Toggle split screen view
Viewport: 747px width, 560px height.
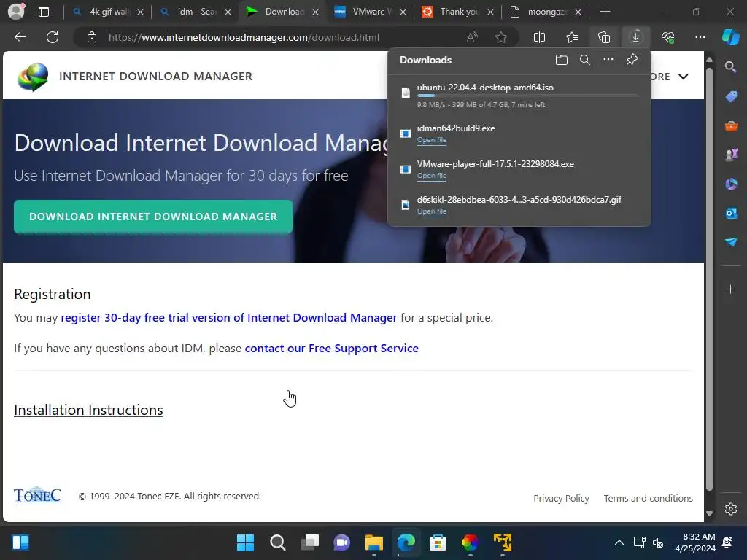539,37
